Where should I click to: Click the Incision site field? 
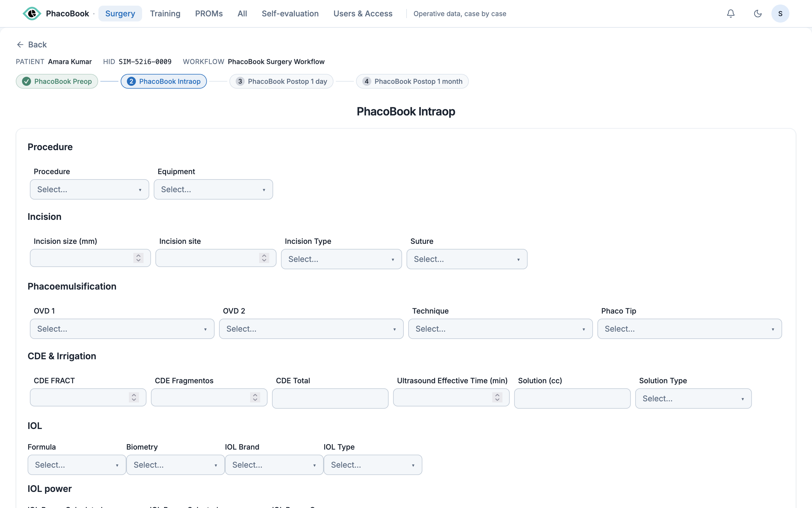click(216, 258)
